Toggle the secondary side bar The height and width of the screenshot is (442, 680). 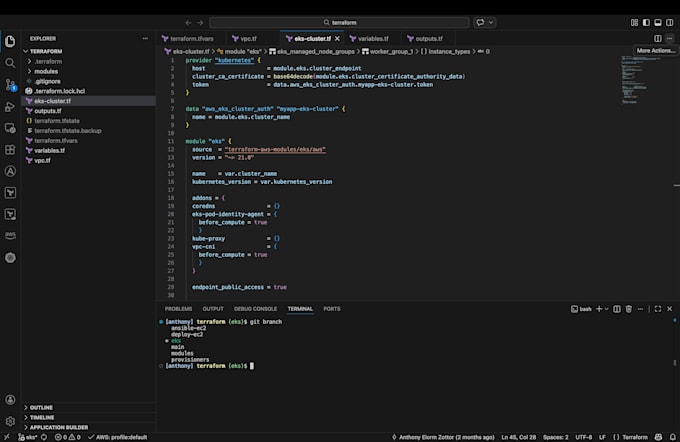tap(670, 23)
